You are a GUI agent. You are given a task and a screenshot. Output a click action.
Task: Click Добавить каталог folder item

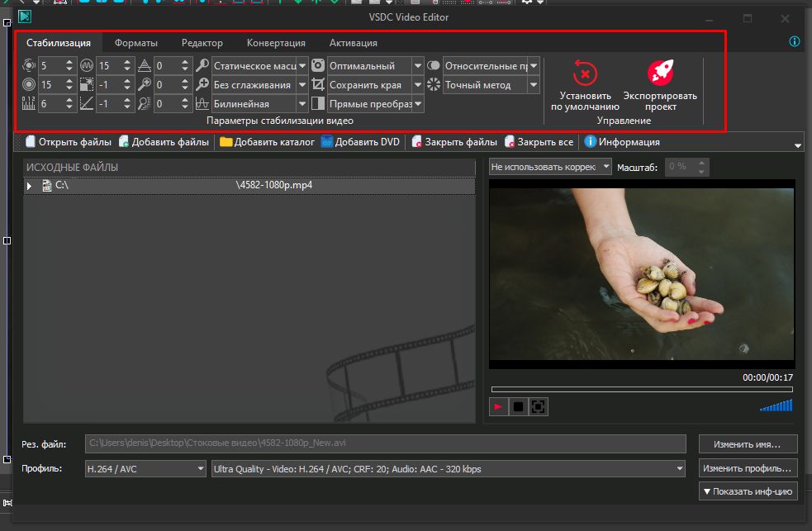click(x=267, y=142)
